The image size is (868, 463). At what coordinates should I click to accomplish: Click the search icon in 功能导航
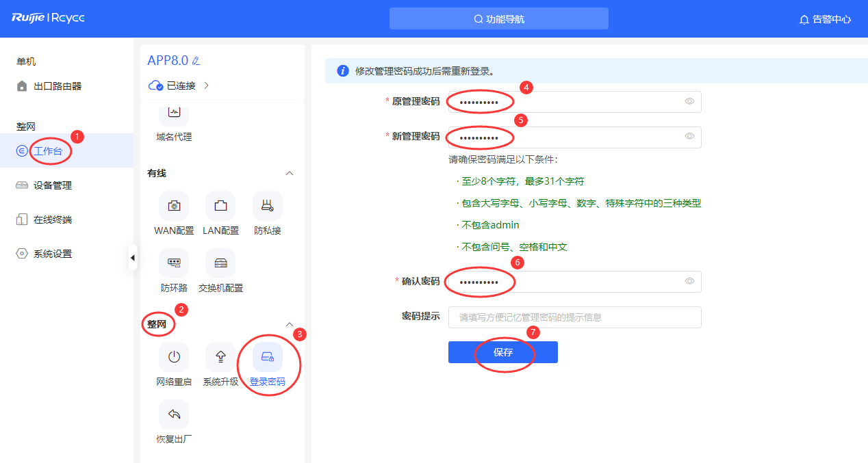(x=478, y=19)
